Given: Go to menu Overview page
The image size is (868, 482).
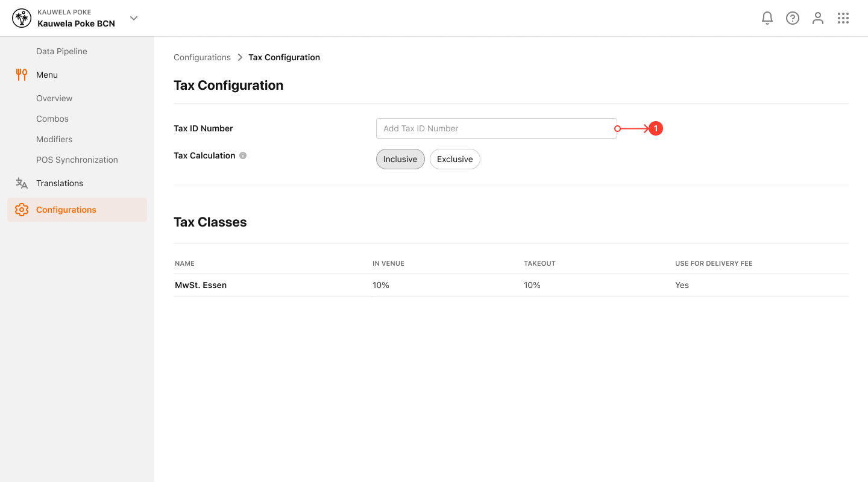Looking at the screenshot, I should [54, 98].
